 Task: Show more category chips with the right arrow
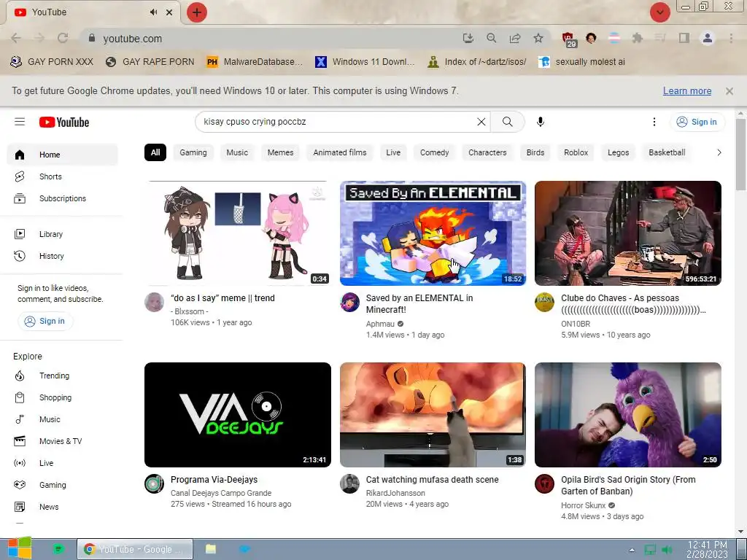pyautogui.click(x=719, y=152)
